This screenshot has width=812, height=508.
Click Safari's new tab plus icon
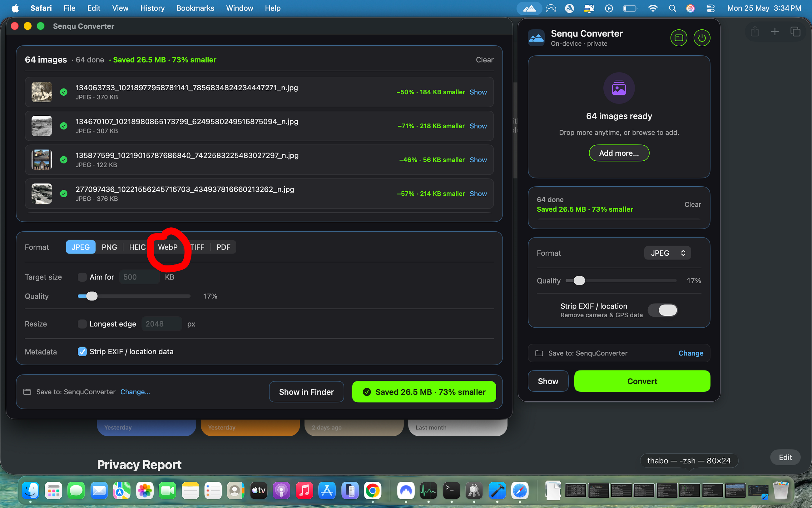[x=775, y=32]
